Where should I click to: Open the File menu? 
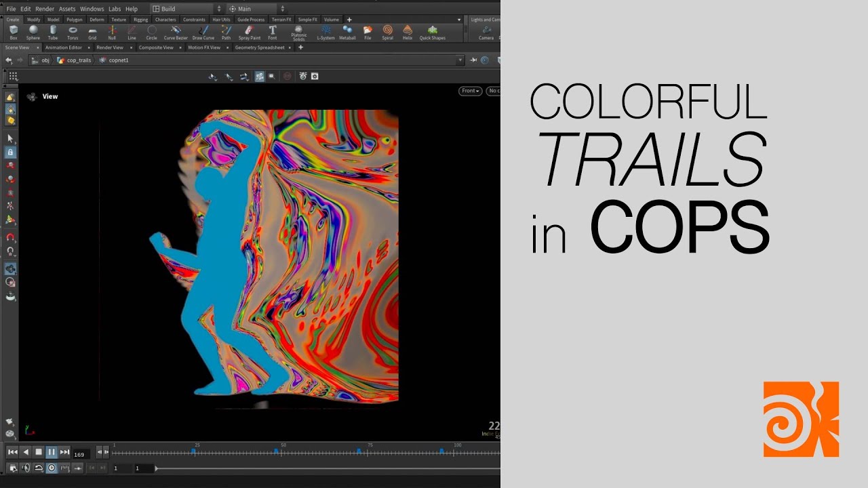11,9
